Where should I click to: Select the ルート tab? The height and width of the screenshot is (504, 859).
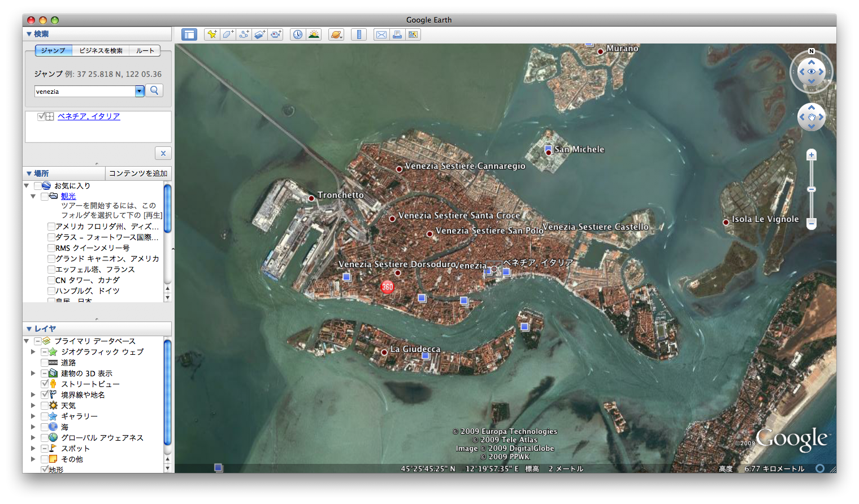(x=145, y=51)
